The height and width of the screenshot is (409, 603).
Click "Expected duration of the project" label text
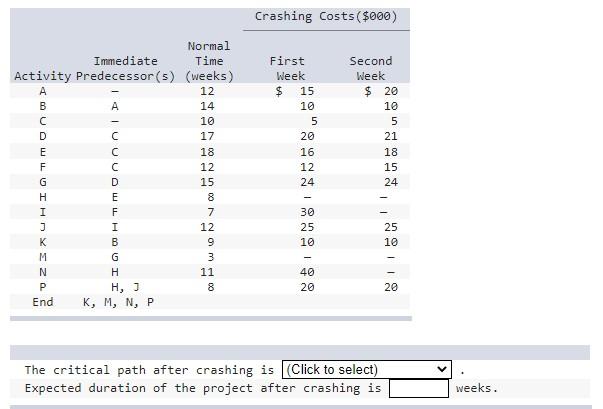coord(139,388)
